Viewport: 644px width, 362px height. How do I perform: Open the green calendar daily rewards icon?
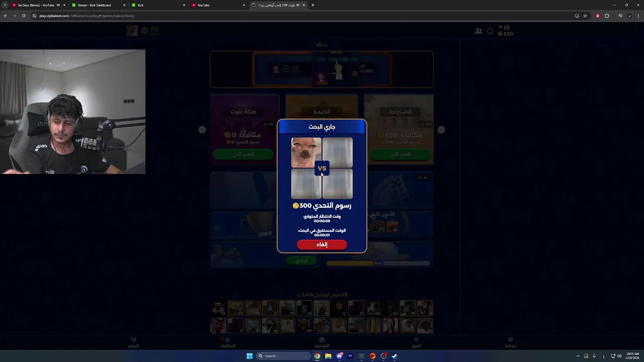click(x=155, y=31)
